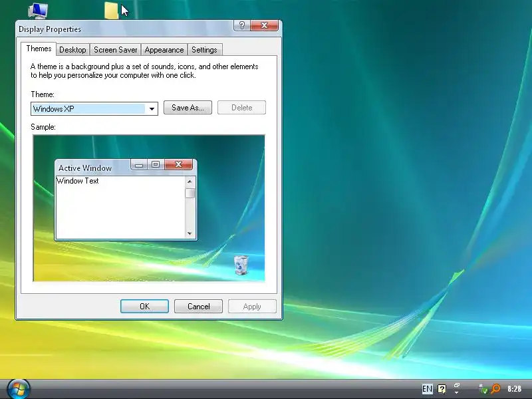Select the My Computer desktop icon
Image resolution: width=532 pixels, height=399 pixels.
pos(38,10)
